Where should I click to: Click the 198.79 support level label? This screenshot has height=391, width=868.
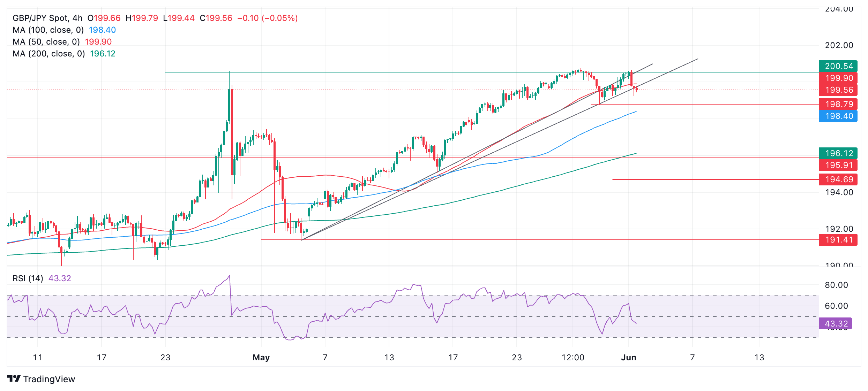pos(838,104)
